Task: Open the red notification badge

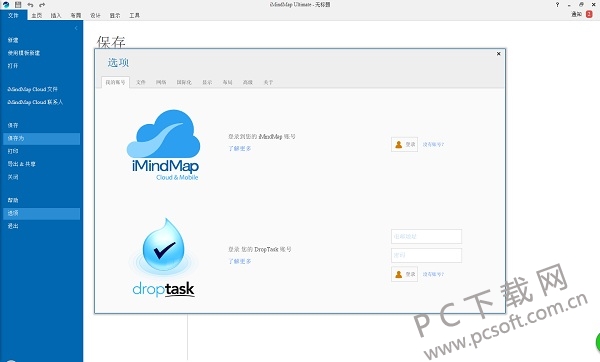Action: (589, 14)
